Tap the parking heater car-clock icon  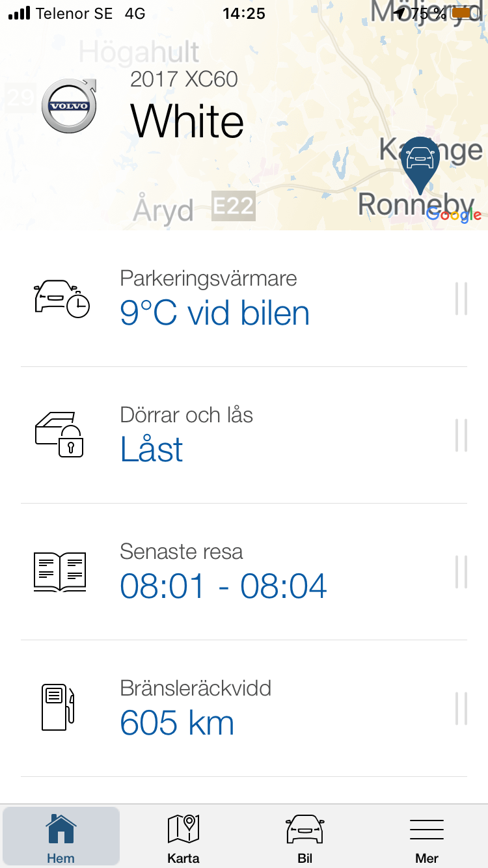point(61,299)
